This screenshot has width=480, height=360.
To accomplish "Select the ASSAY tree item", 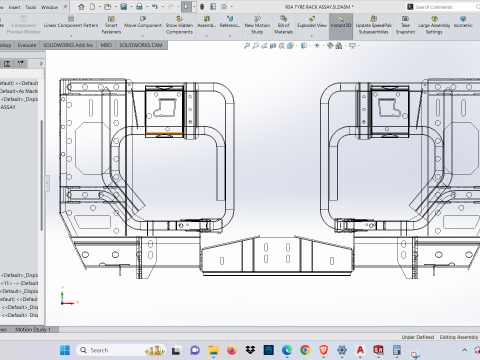I will coord(8,107).
